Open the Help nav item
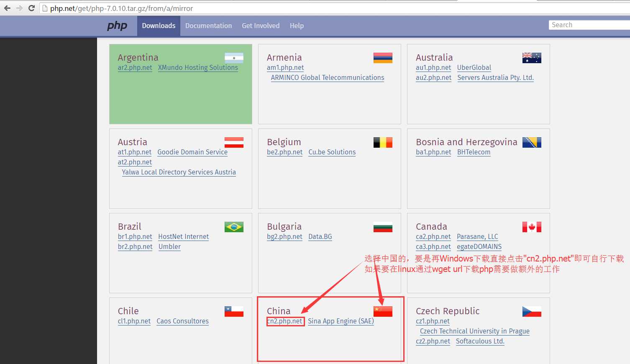 (x=297, y=26)
